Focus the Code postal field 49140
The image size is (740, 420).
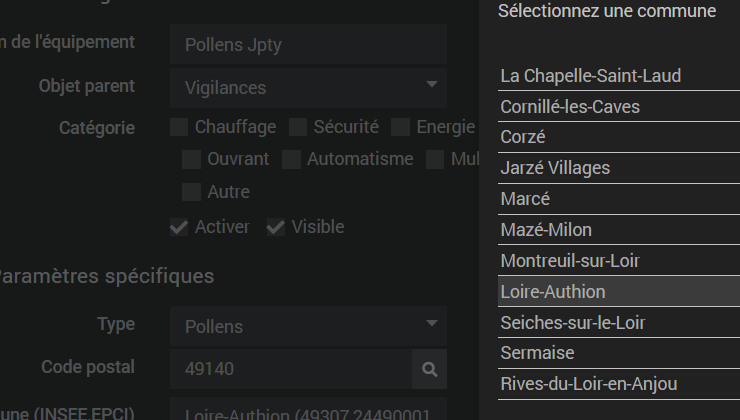[290, 369]
